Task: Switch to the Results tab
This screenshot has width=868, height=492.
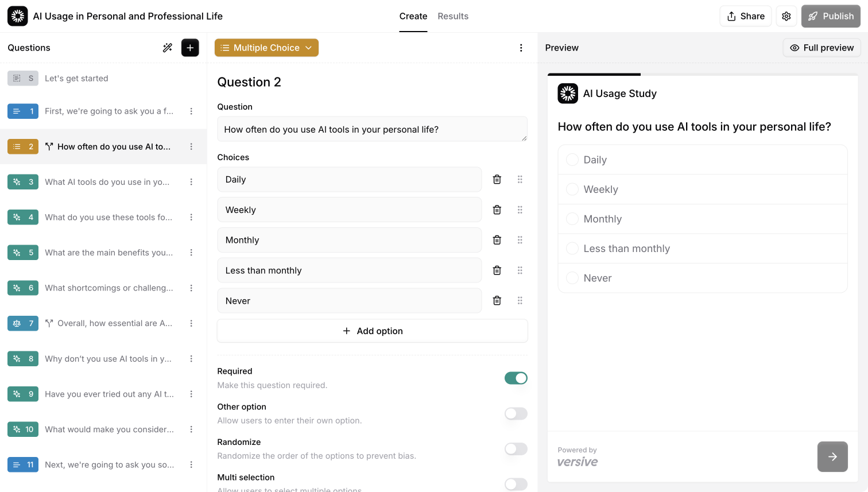Action: (453, 16)
